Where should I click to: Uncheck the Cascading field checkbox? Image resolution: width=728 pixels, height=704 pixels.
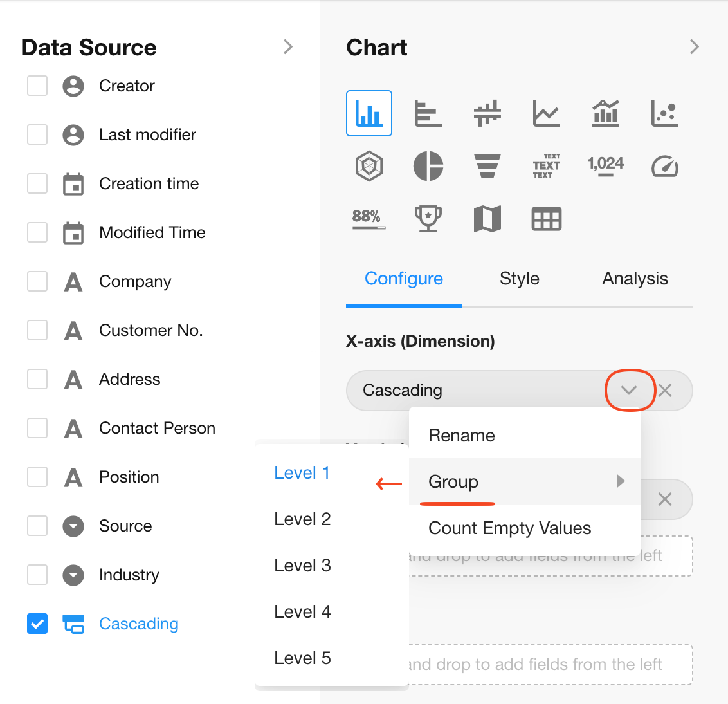pyautogui.click(x=37, y=624)
